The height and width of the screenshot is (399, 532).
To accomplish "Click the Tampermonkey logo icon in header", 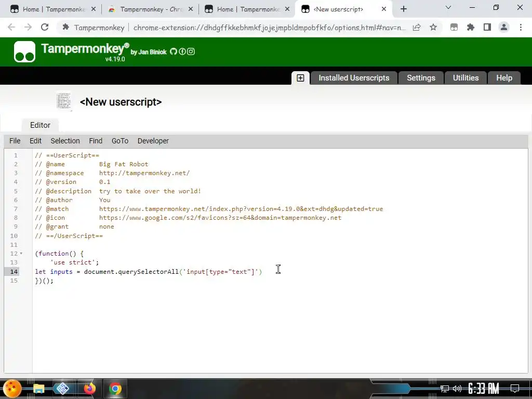I will [24, 52].
